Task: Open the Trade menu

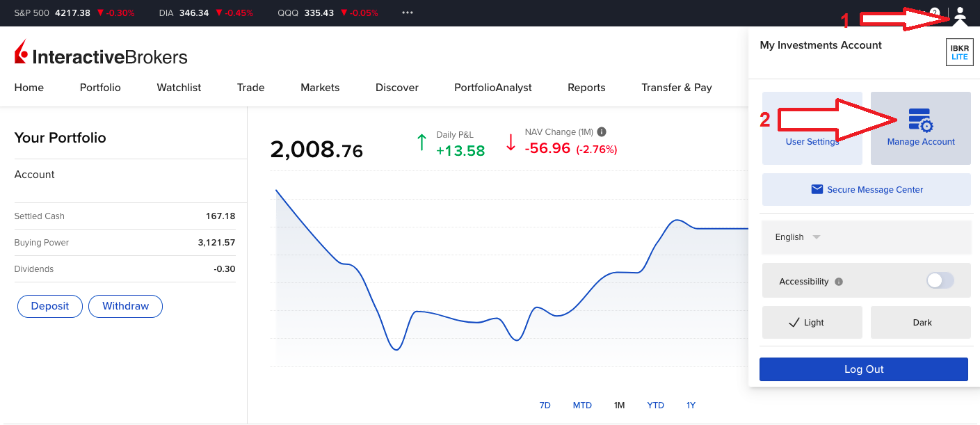Action: (250, 88)
